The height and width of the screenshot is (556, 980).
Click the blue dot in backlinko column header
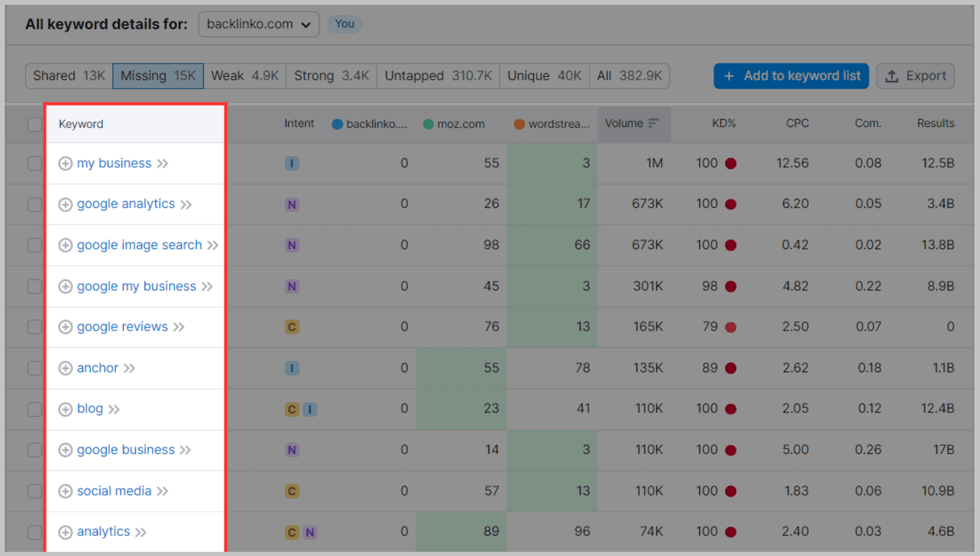[x=337, y=124]
